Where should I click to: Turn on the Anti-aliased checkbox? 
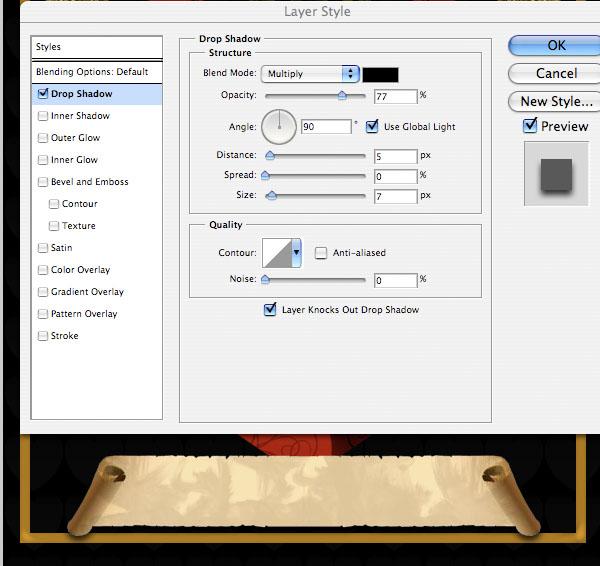pyautogui.click(x=321, y=253)
